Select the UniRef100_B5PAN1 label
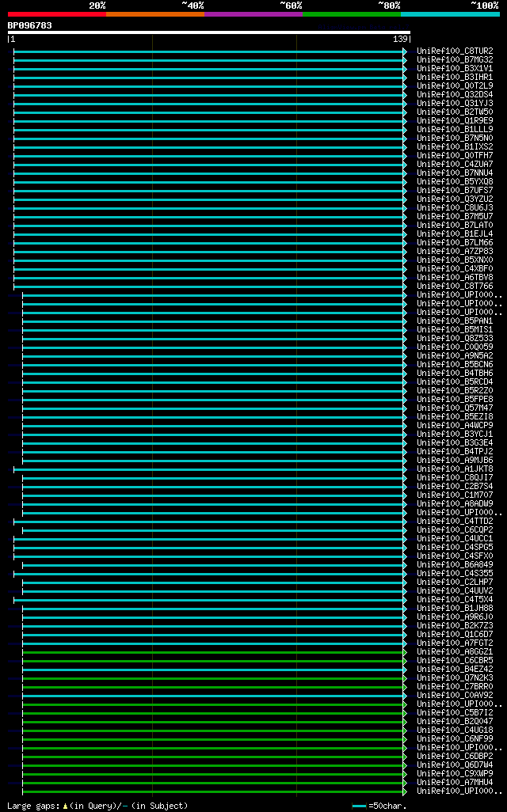Image resolution: width=507 pixels, height=812 pixels. tap(456, 321)
